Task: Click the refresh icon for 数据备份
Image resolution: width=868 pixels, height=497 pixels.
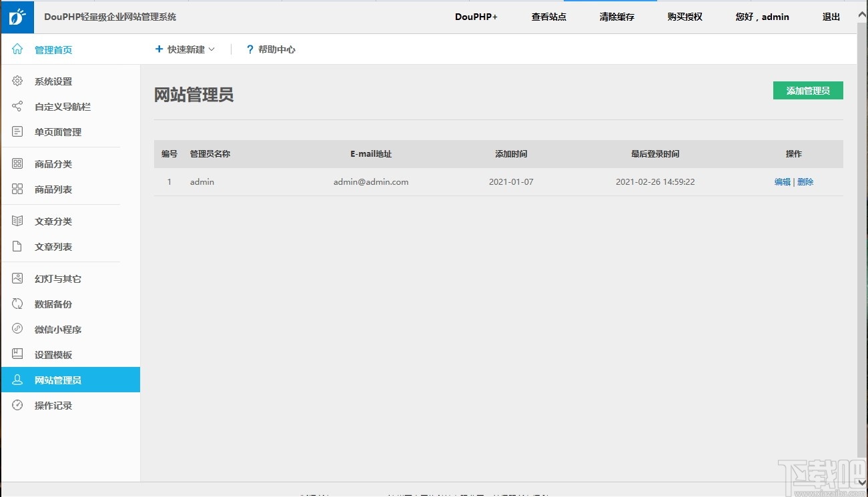Action: click(x=17, y=304)
